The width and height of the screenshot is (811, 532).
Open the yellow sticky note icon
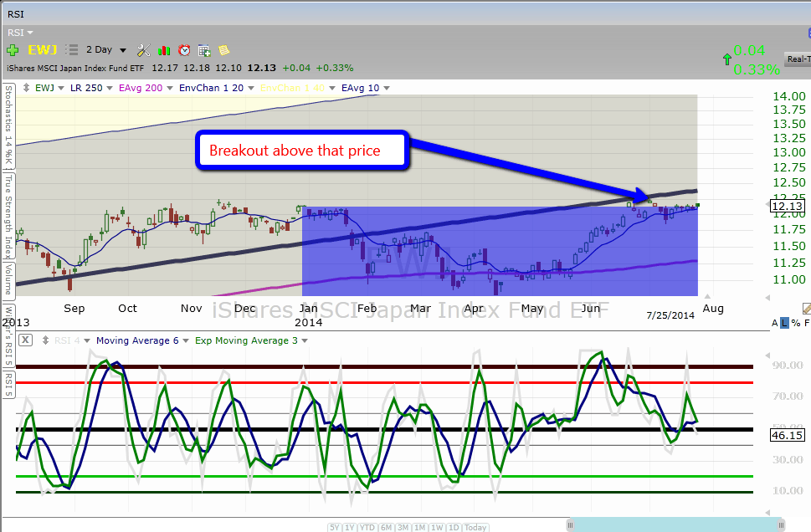tap(223, 50)
